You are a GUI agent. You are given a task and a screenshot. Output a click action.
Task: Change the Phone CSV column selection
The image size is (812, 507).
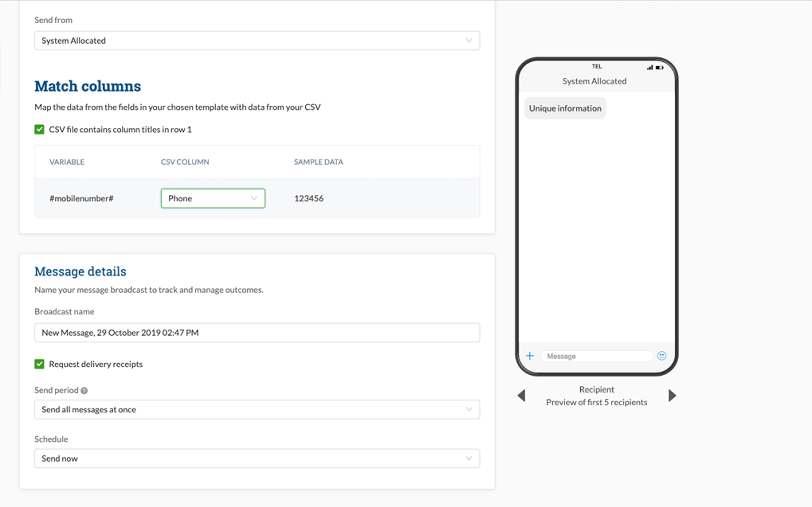[x=213, y=198]
